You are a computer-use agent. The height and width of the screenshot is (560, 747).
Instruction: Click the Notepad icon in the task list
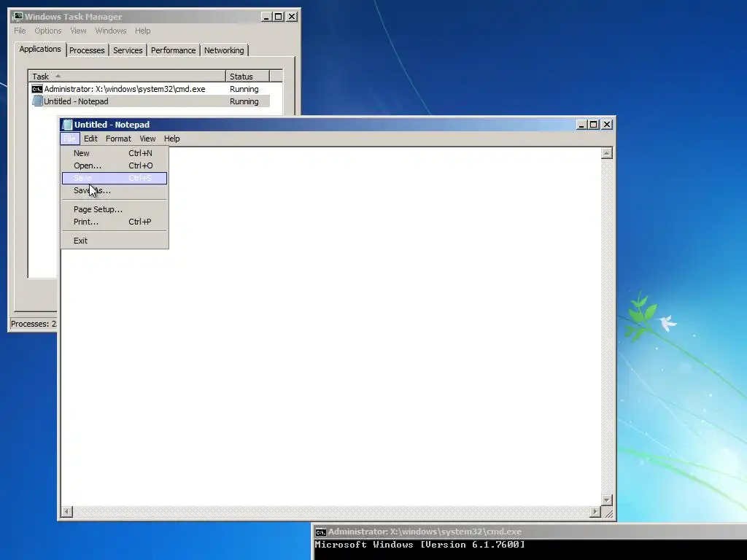(37, 101)
